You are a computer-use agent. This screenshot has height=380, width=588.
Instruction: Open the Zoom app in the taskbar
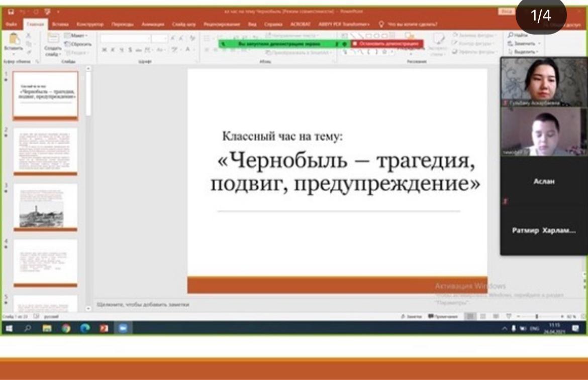pos(123,328)
